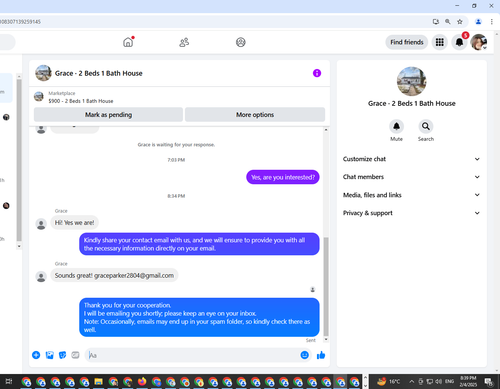Expand the Chat members section
The width and height of the screenshot is (500, 389).
[x=412, y=177]
